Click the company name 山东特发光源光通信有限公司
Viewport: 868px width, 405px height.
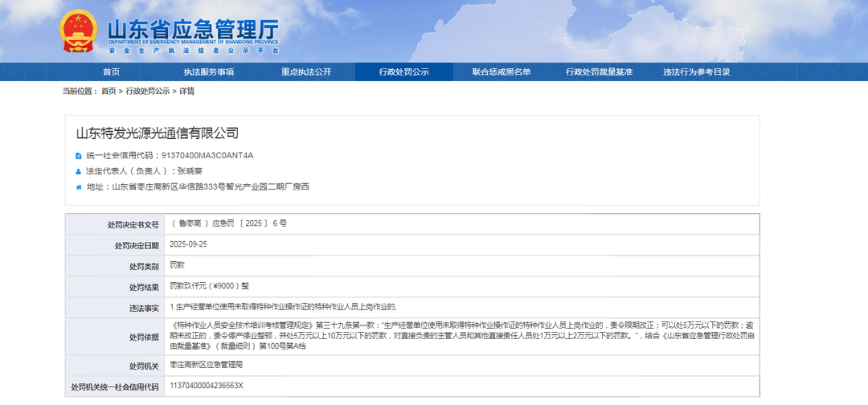coord(157,133)
